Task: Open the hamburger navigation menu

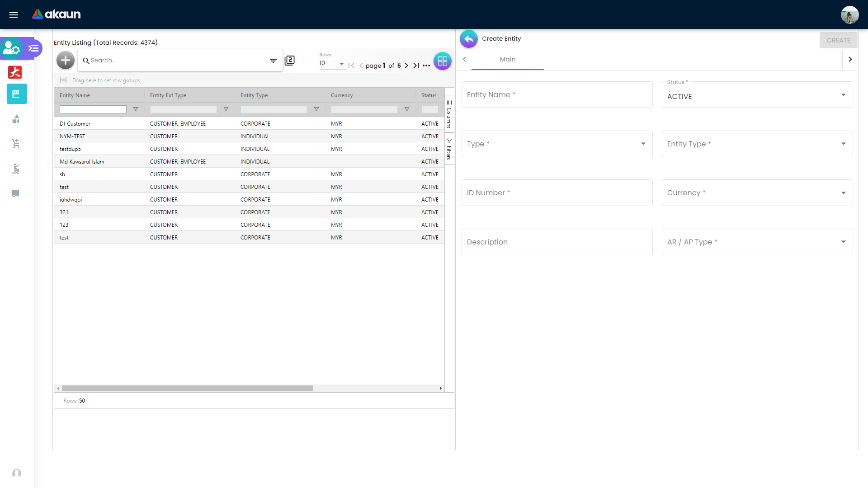Action: tap(14, 14)
